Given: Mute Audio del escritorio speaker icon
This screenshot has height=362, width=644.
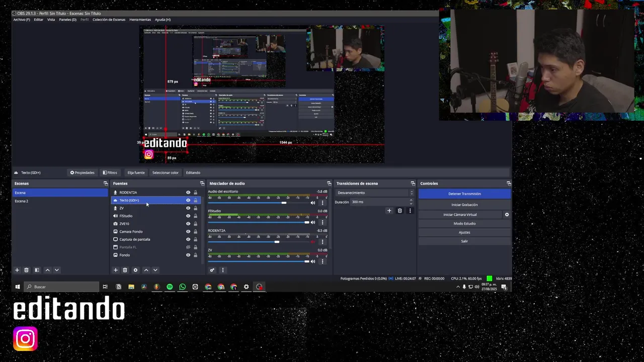Looking at the screenshot, I should click(x=312, y=203).
